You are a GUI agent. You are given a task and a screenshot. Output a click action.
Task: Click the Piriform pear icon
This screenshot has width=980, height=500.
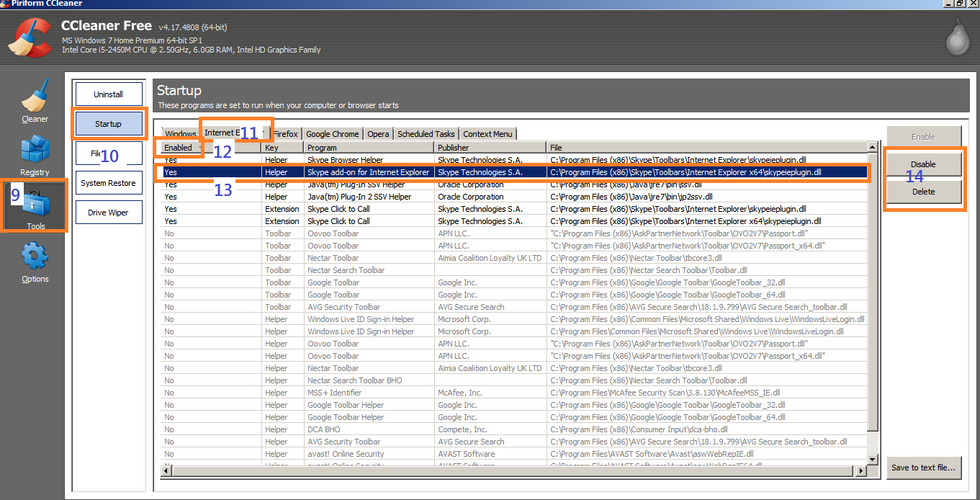[957, 36]
